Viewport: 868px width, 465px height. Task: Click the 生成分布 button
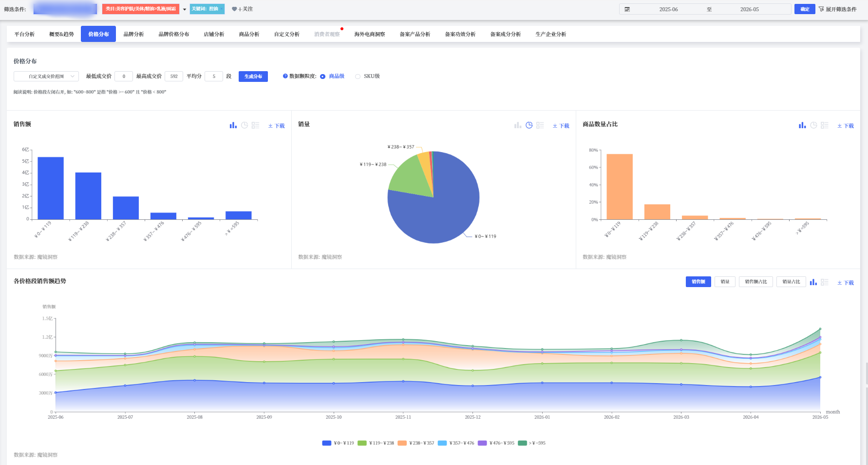[253, 77]
